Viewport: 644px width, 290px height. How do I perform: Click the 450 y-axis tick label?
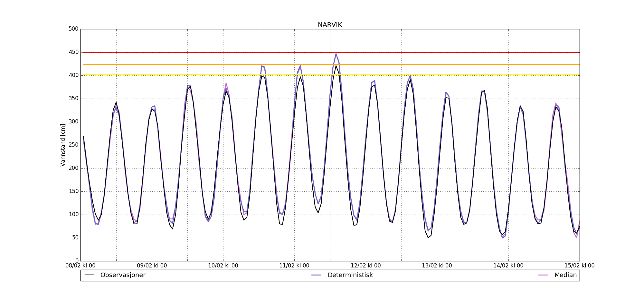(73, 52)
